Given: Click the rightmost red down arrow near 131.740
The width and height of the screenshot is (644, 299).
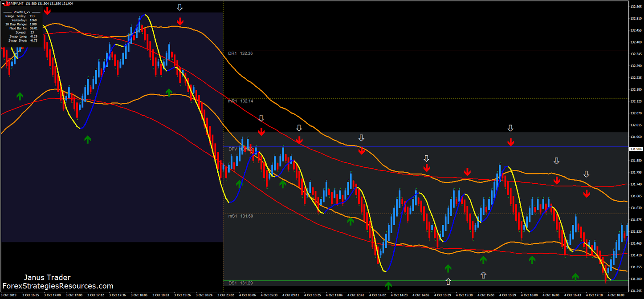Looking at the screenshot, I should pyautogui.click(x=587, y=193).
